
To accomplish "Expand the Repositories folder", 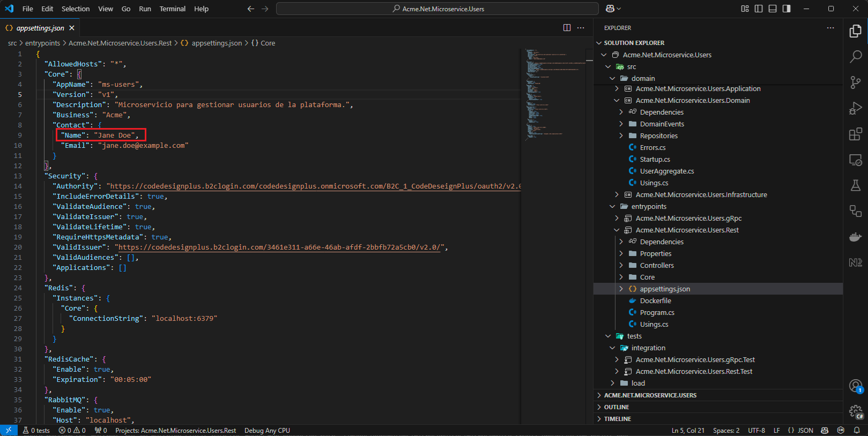I will tap(621, 136).
